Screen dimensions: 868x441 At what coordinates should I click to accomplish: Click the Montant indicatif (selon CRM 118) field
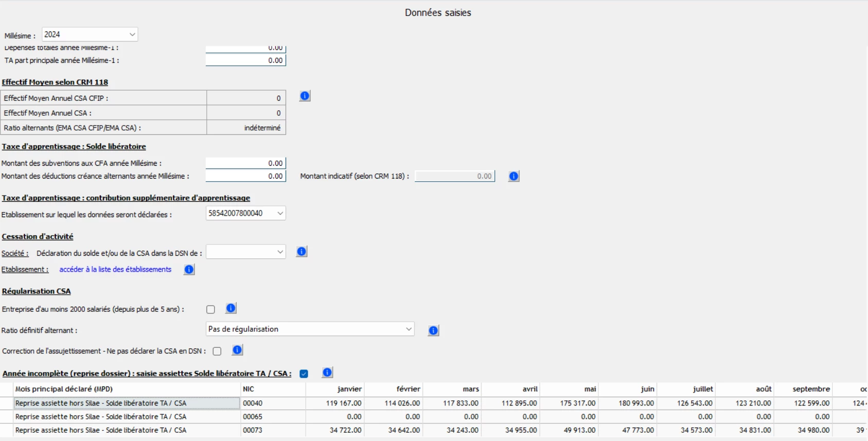pyautogui.click(x=455, y=176)
